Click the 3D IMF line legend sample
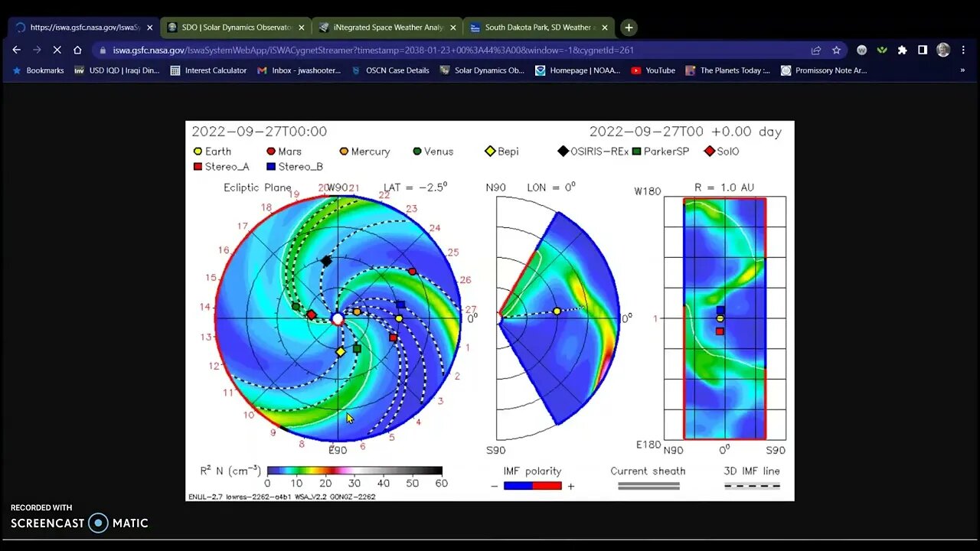The height and width of the screenshot is (551, 980). (752, 486)
